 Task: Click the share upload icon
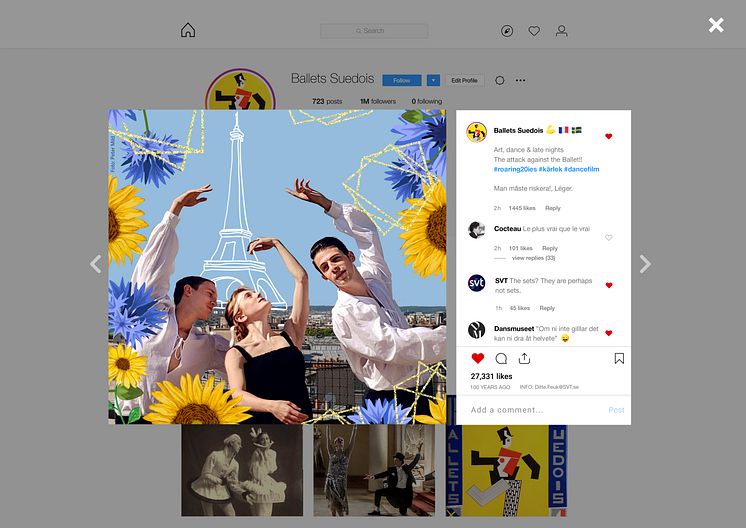(x=524, y=358)
